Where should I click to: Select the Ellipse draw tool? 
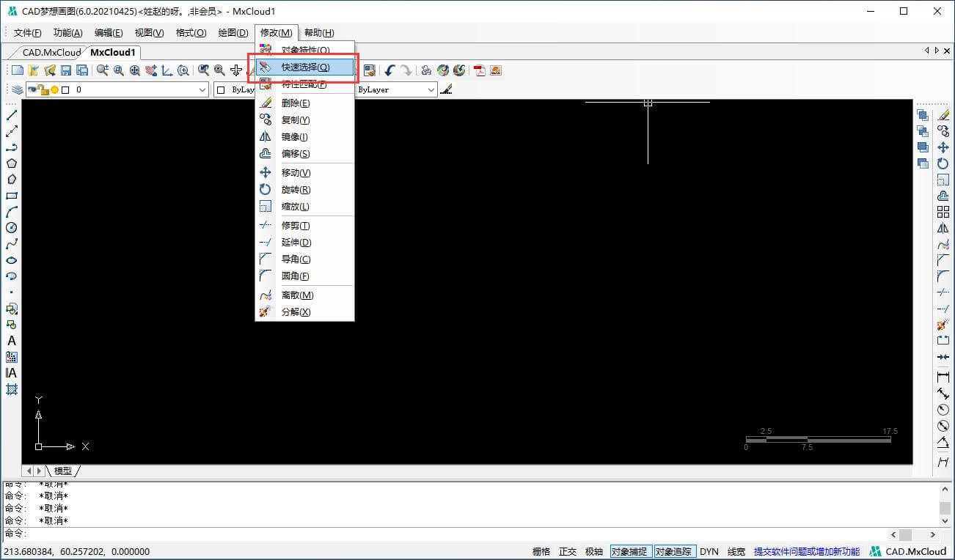click(x=12, y=260)
